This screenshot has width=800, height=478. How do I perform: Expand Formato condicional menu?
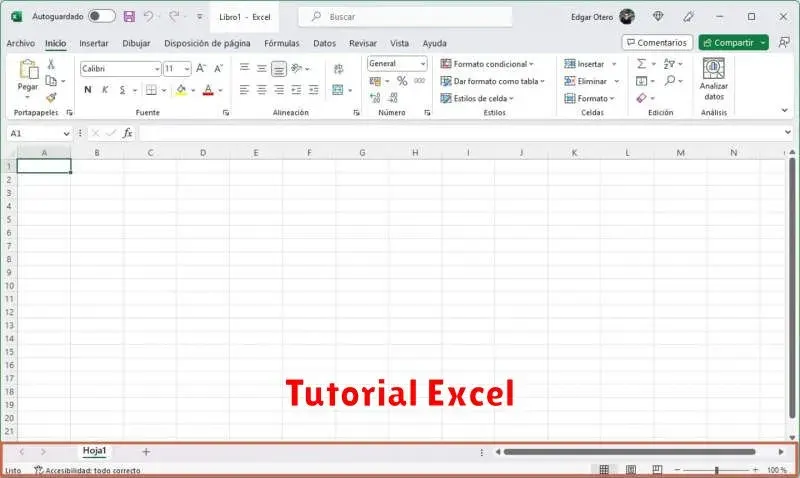click(x=487, y=64)
